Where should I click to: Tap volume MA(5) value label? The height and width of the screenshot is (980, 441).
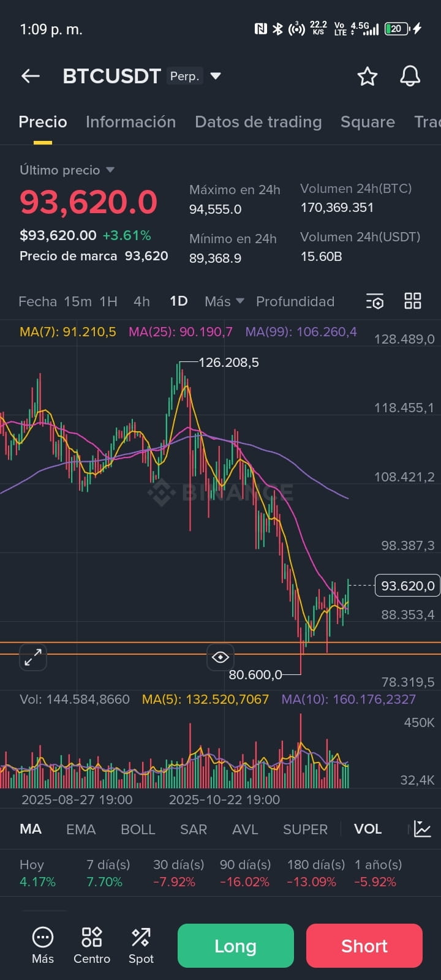(x=205, y=699)
